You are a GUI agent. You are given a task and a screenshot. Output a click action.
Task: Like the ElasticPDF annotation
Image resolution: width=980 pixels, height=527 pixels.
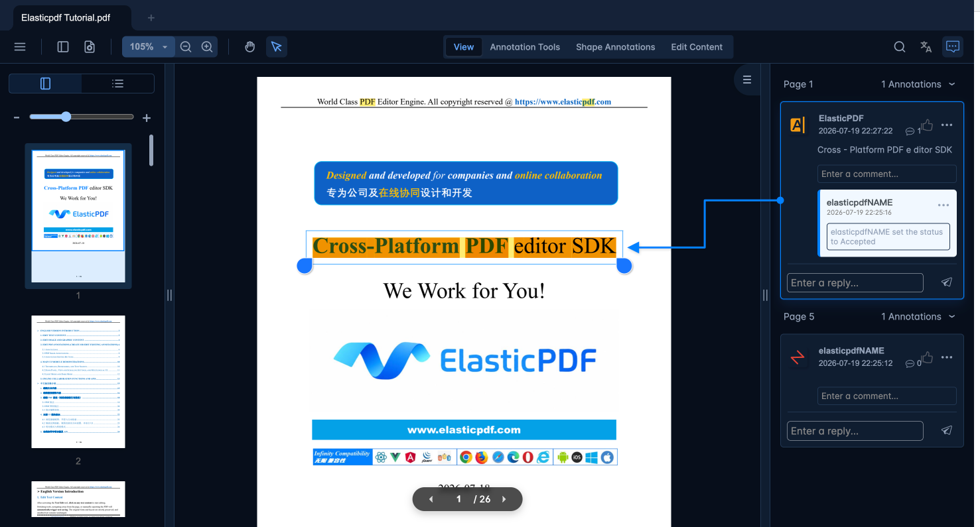pyautogui.click(x=928, y=125)
